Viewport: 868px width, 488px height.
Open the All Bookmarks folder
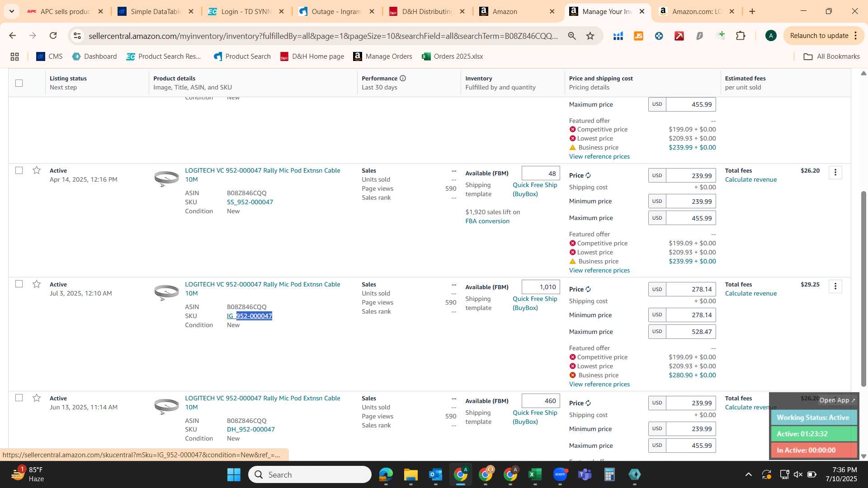[x=831, y=56]
